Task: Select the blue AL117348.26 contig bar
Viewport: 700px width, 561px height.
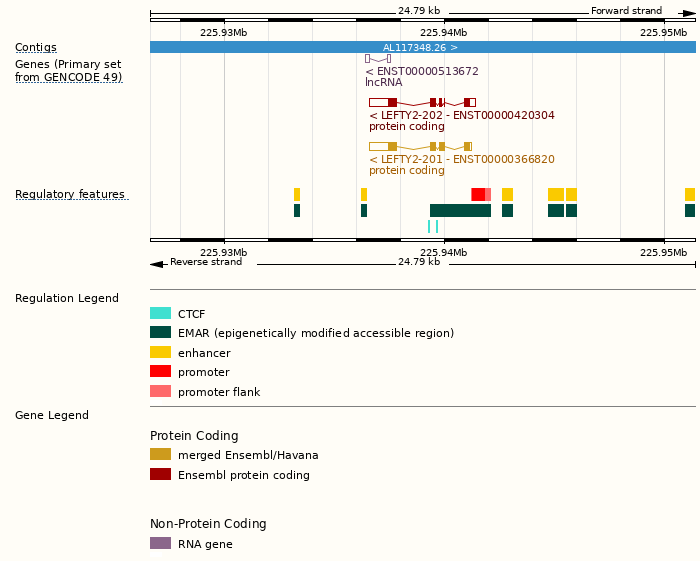Action: coord(422,47)
